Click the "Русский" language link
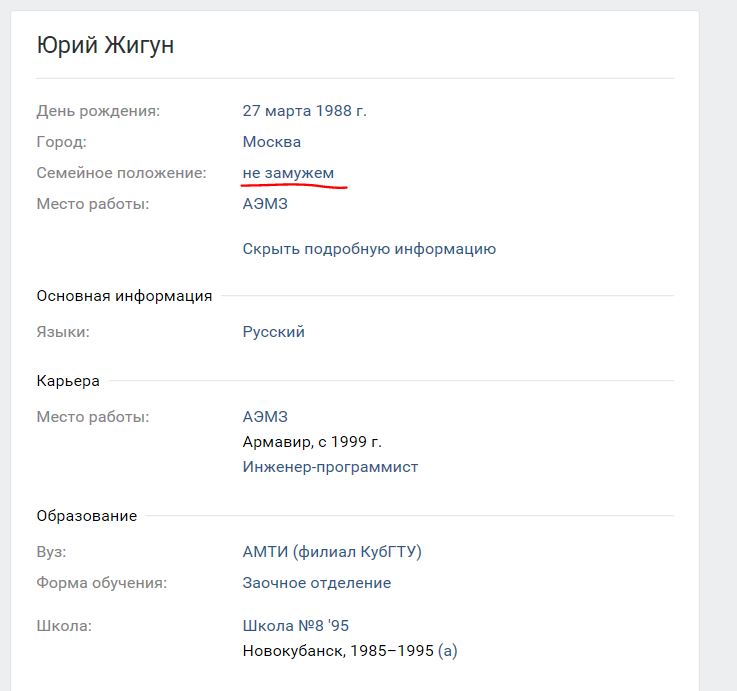This screenshot has height=691, width=737. [x=273, y=331]
